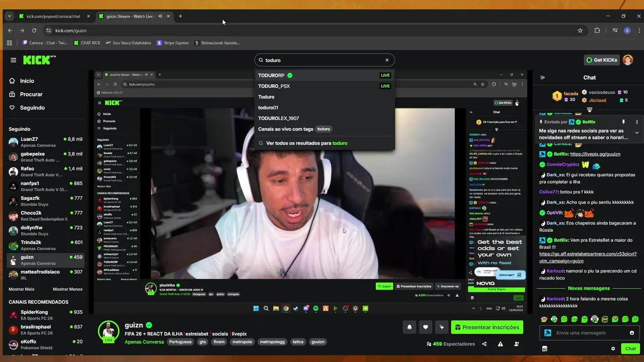Unpin the BotRix pinned message
The width and height of the screenshot is (644, 362).
pos(623,122)
